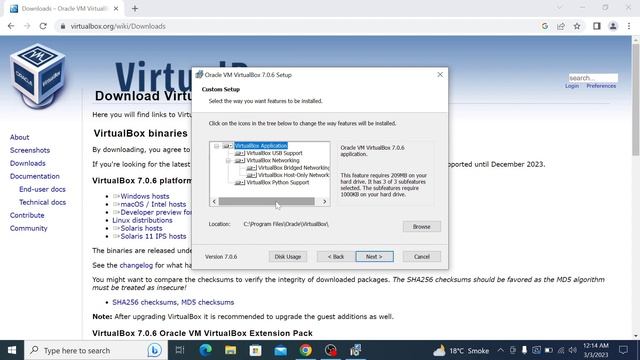Collapse the VirtualBox Application tree node
The width and height of the screenshot is (640, 360).
click(x=216, y=146)
